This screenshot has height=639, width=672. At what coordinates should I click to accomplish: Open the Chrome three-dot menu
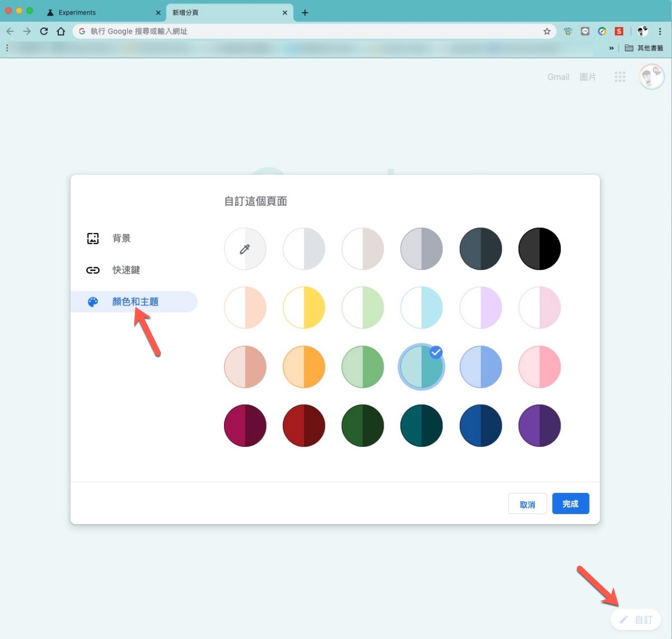tap(660, 31)
